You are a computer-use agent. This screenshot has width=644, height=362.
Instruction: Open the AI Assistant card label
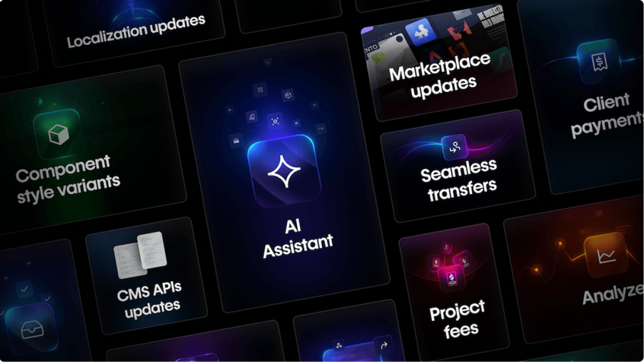(298, 239)
